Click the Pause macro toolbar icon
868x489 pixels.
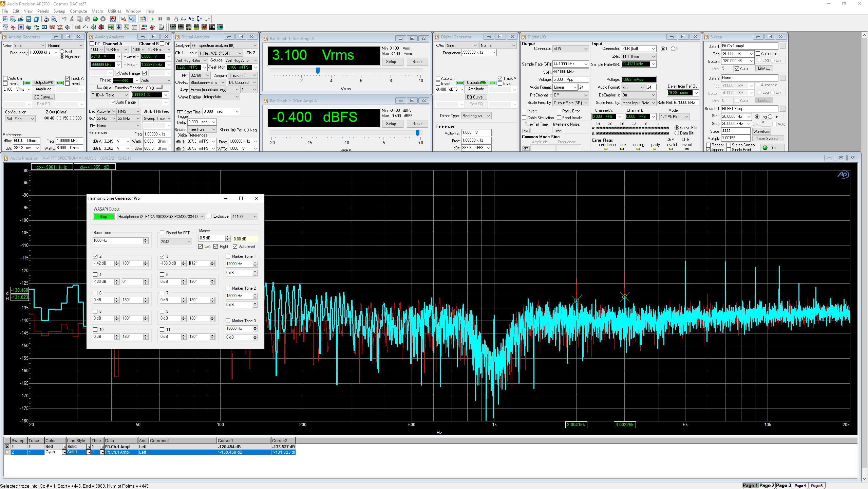click(160, 19)
